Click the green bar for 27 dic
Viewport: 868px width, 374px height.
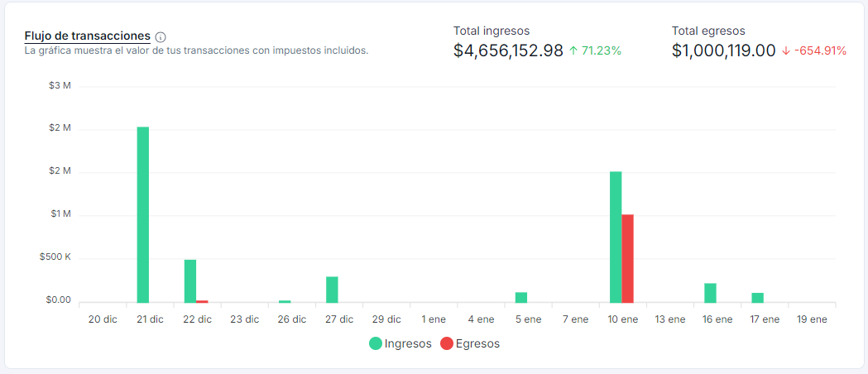click(332, 290)
